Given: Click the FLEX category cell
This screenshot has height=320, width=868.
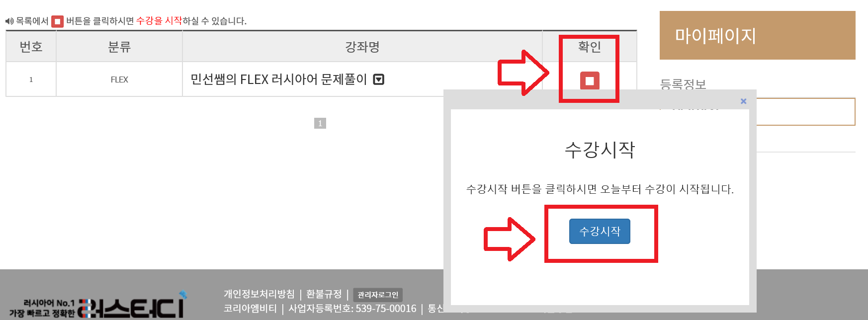Looking at the screenshot, I should 119,80.
